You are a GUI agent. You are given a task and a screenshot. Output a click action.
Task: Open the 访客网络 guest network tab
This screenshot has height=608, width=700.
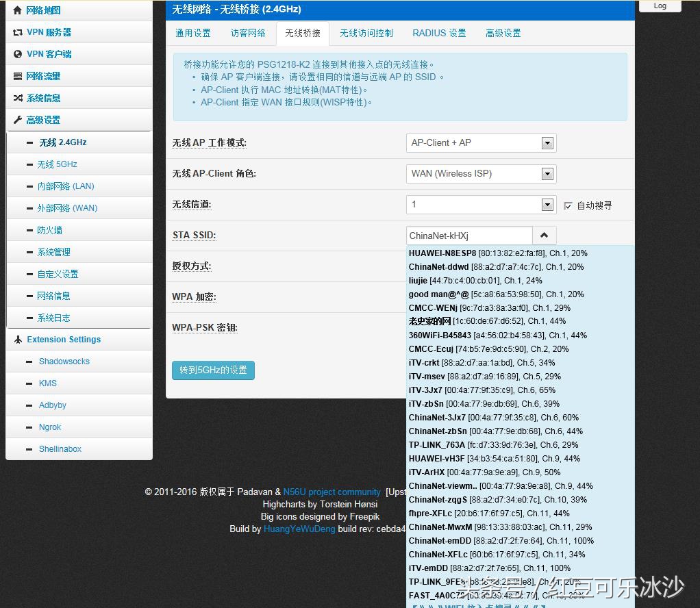coord(248,32)
